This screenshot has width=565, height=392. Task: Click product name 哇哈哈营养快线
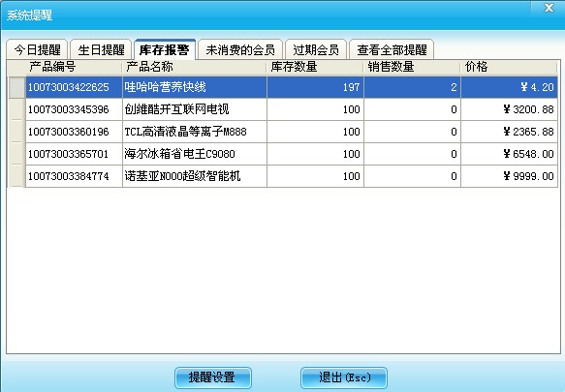click(x=195, y=87)
